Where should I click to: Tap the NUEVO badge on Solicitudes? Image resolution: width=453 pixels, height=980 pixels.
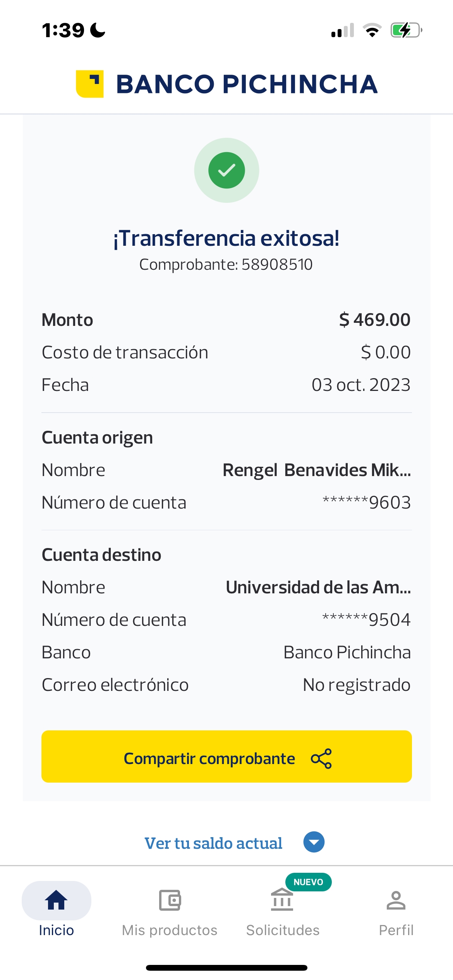pos(308,882)
